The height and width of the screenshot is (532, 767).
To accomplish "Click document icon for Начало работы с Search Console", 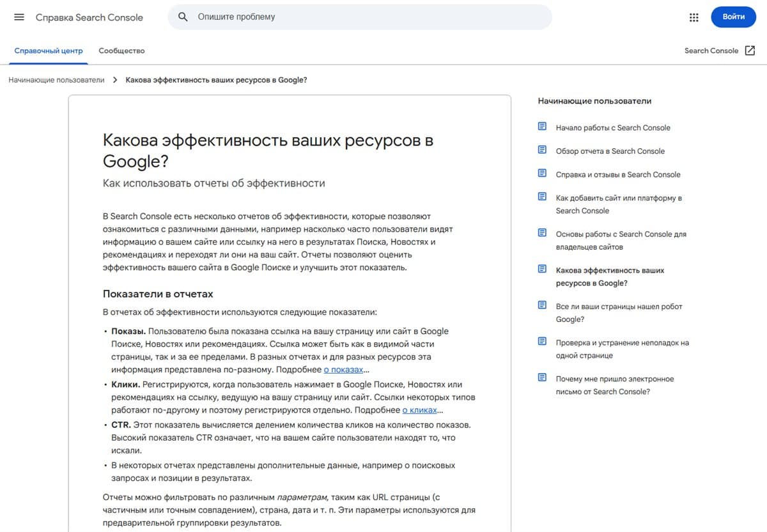I will point(543,126).
